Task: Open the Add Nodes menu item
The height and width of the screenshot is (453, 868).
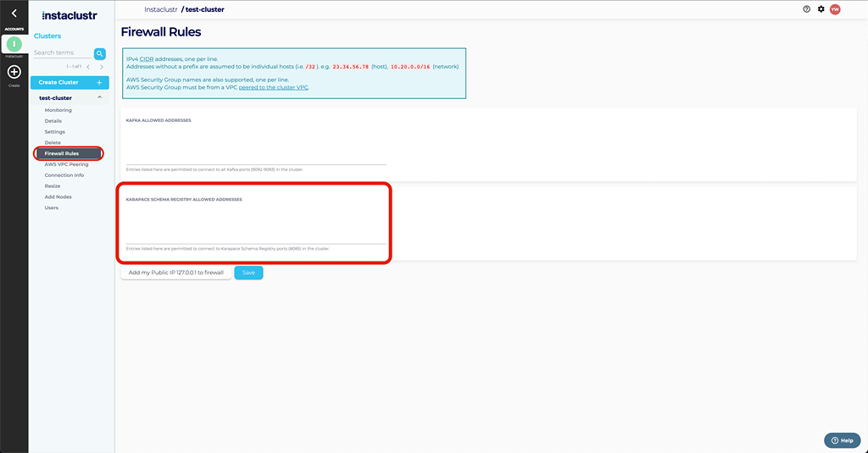Action: pyautogui.click(x=58, y=196)
